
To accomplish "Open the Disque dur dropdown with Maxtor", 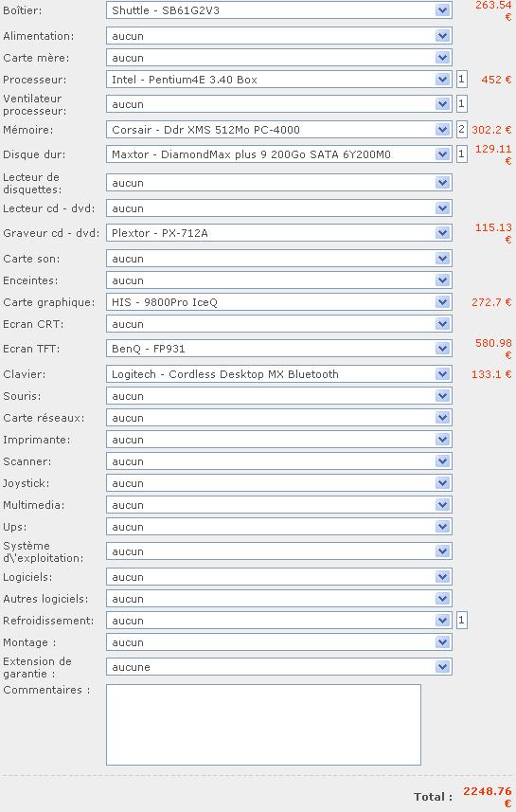I will coord(279,154).
